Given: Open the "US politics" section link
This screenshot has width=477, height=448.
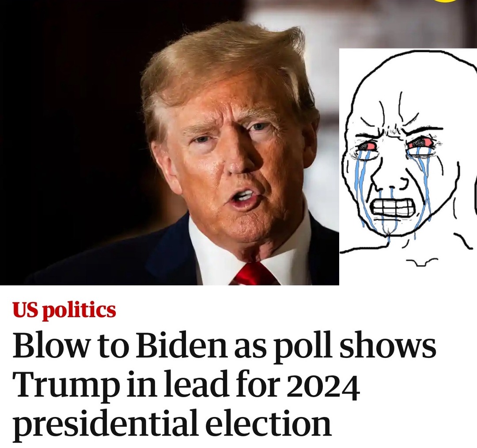Looking at the screenshot, I should coord(64,310).
